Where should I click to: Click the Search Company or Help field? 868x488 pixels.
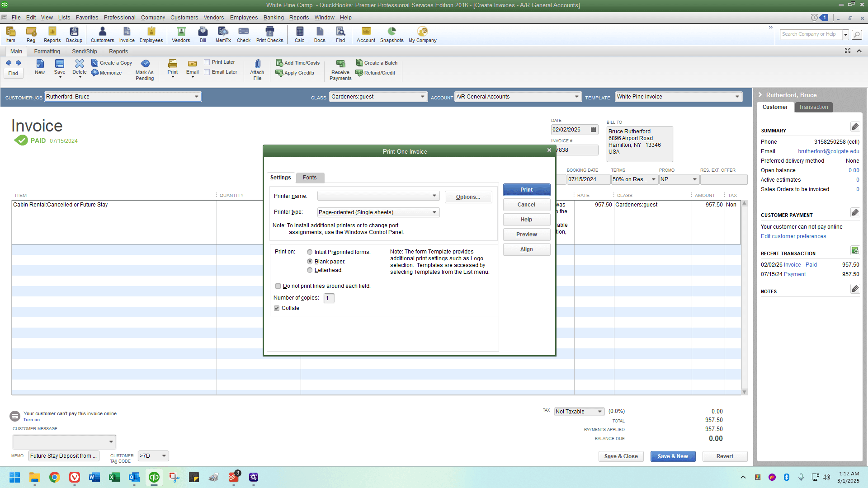811,34
